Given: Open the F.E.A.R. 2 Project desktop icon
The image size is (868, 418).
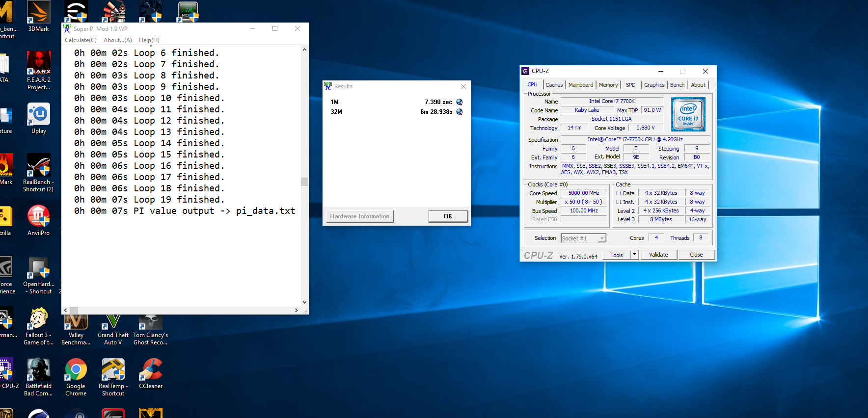Looking at the screenshot, I should click(x=38, y=70).
